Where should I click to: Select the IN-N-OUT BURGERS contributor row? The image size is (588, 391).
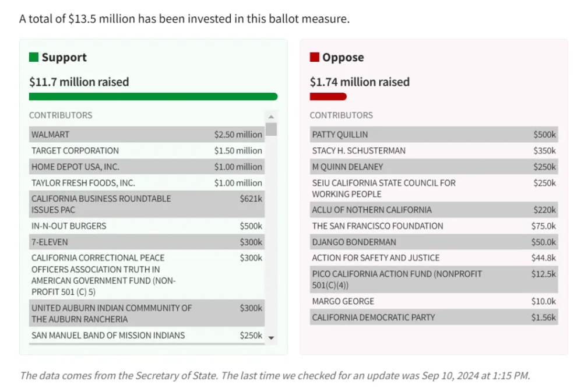click(x=147, y=226)
